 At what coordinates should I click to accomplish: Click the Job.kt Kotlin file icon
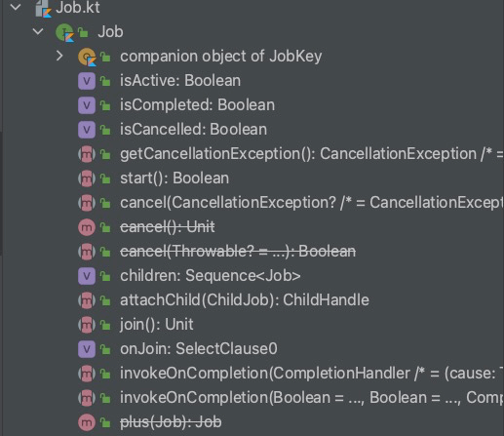pyautogui.click(x=43, y=8)
